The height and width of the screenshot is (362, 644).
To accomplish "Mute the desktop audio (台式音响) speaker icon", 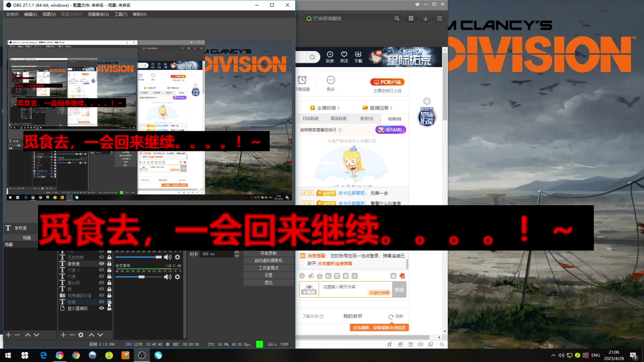I will click(167, 277).
